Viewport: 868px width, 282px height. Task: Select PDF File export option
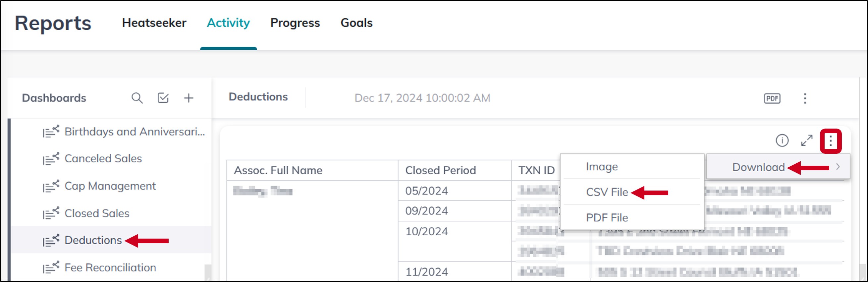pyautogui.click(x=607, y=217)
